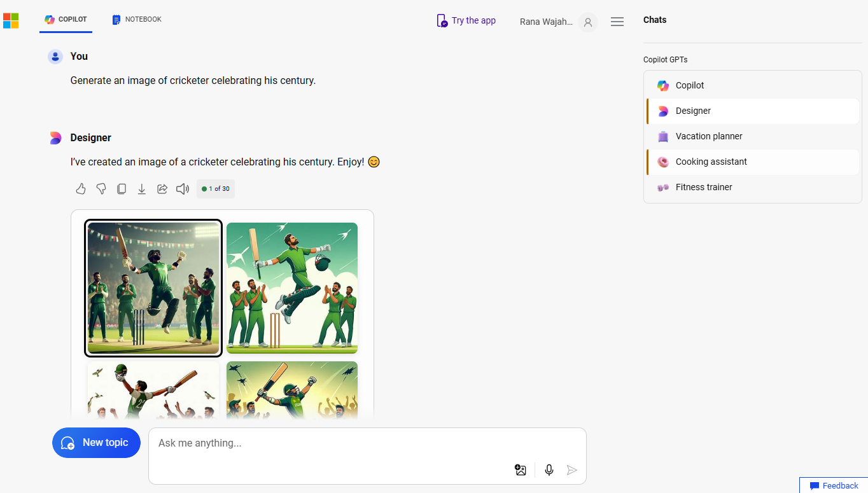Open the bottom-left cricketer with birds image

pyautogui.click(x=153, y=391)
